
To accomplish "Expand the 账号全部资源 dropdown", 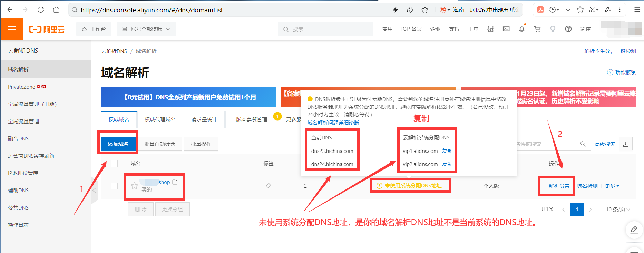I will tap(146, 29).
